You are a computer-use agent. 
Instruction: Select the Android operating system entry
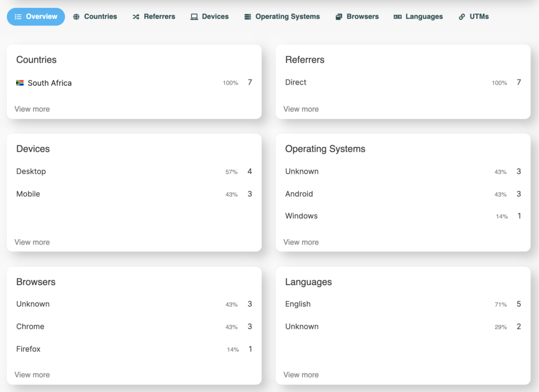coord(403,194)
